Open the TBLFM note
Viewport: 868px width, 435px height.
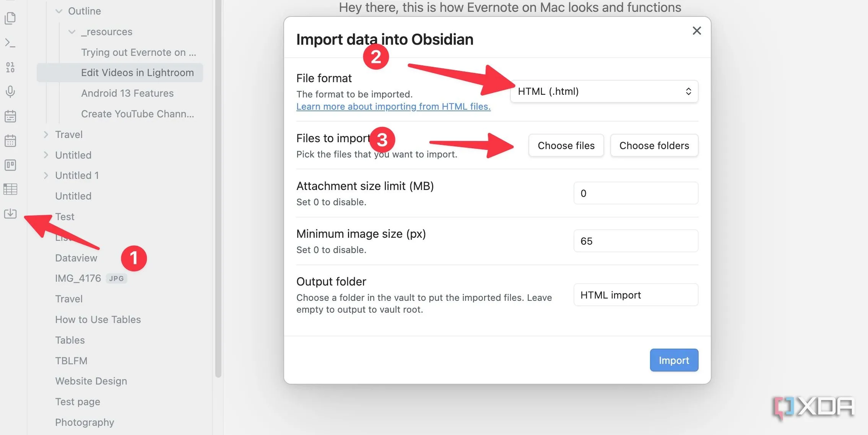tap(71, 361)
